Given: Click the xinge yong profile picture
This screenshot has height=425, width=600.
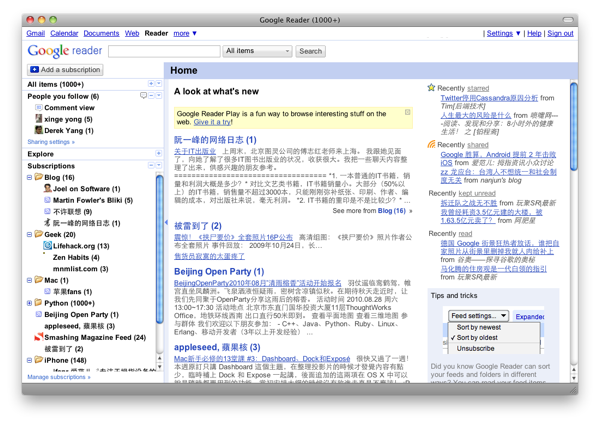Looking at the screenshot, I should coord(39,119).
